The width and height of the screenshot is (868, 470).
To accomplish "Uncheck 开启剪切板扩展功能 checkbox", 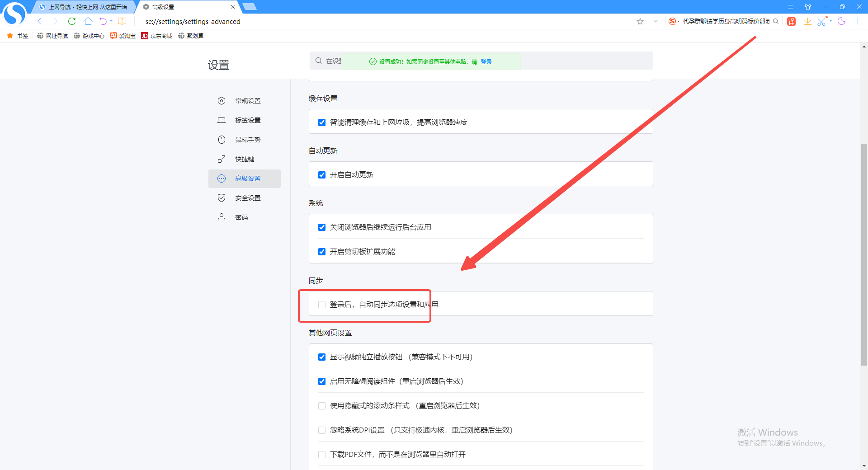I will (322, 252).
